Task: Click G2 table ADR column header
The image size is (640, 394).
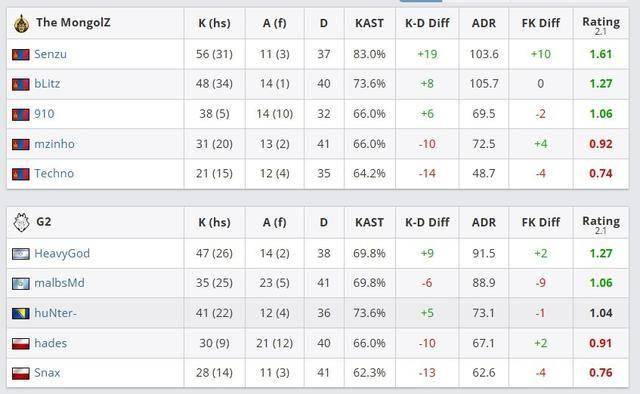Action: (484, 223)
